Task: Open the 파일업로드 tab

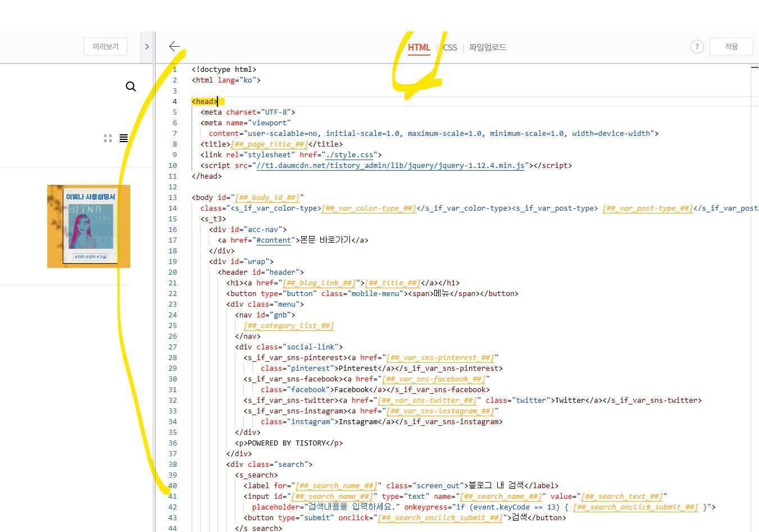Action: tap(488, 47)
